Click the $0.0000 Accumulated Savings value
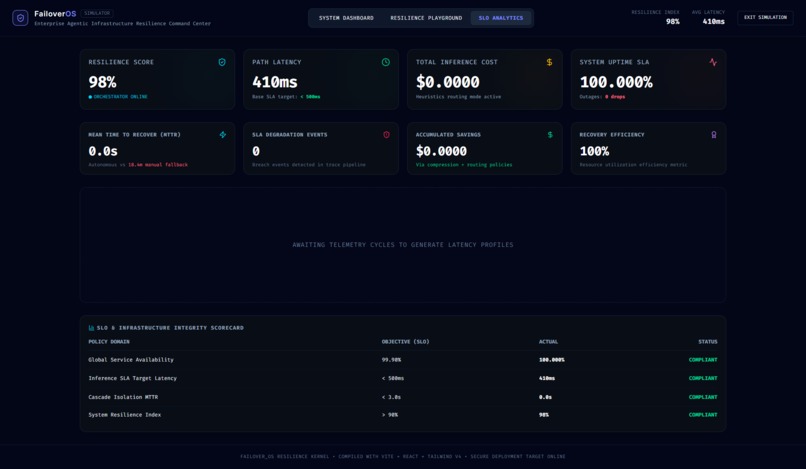This screenshot has height=469, width=806. click(x=442, y=151)
